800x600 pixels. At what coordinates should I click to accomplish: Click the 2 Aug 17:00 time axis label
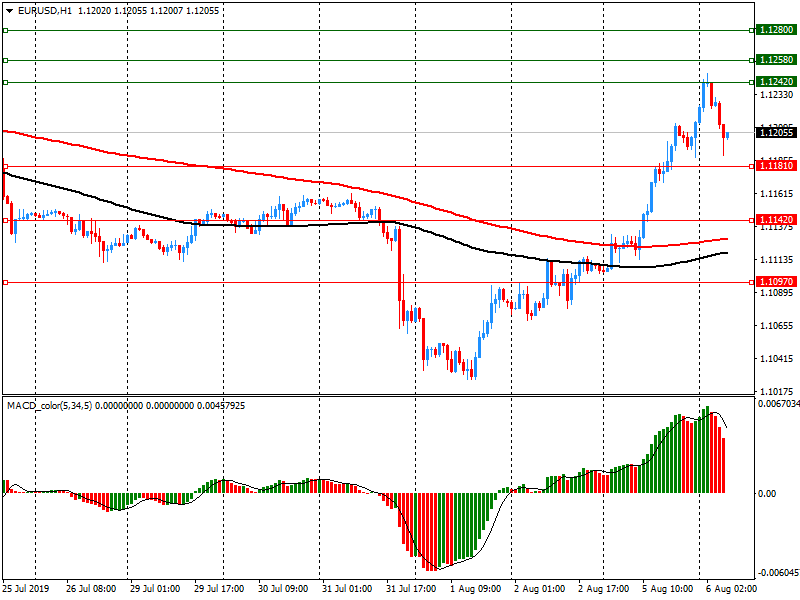pyautogui.click(x=603, y=589)
